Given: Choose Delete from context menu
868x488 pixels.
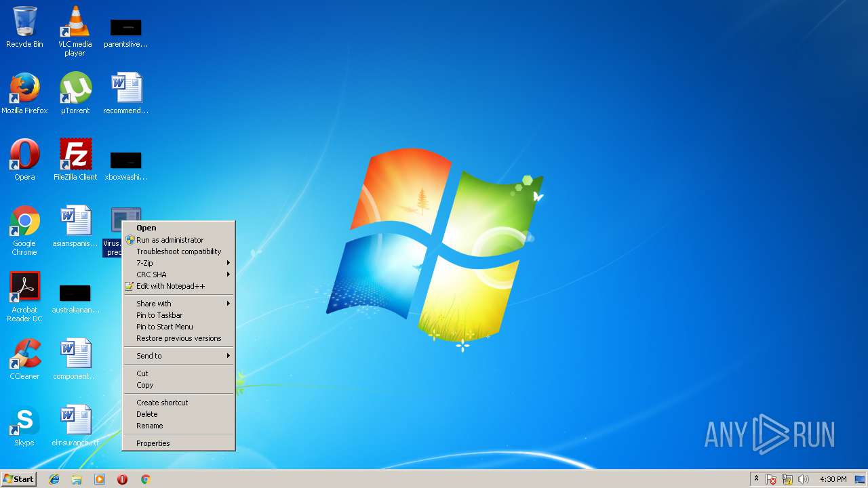Looking at the screenshot, I should (x=179, y=414).
